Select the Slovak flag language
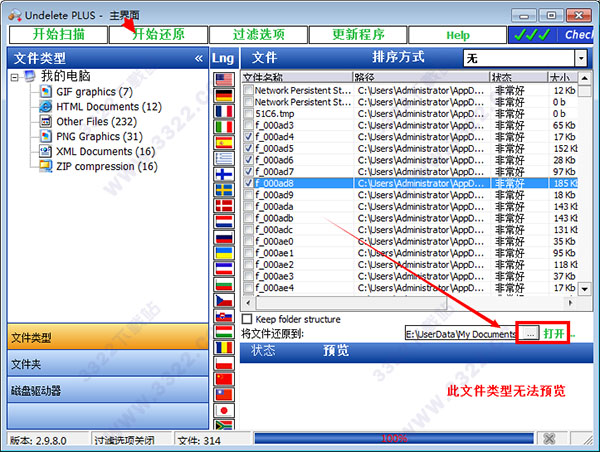The height and width of the screenshot is (452, 600). (x=224, y=316)
